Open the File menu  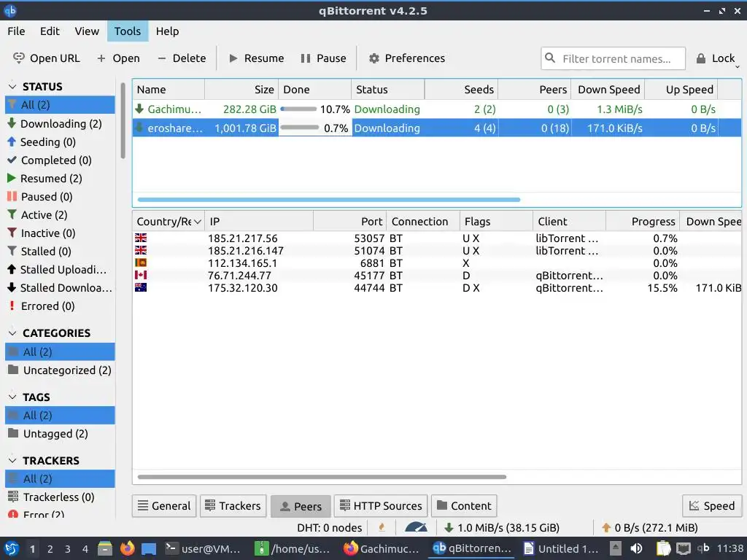pos(16,31)
